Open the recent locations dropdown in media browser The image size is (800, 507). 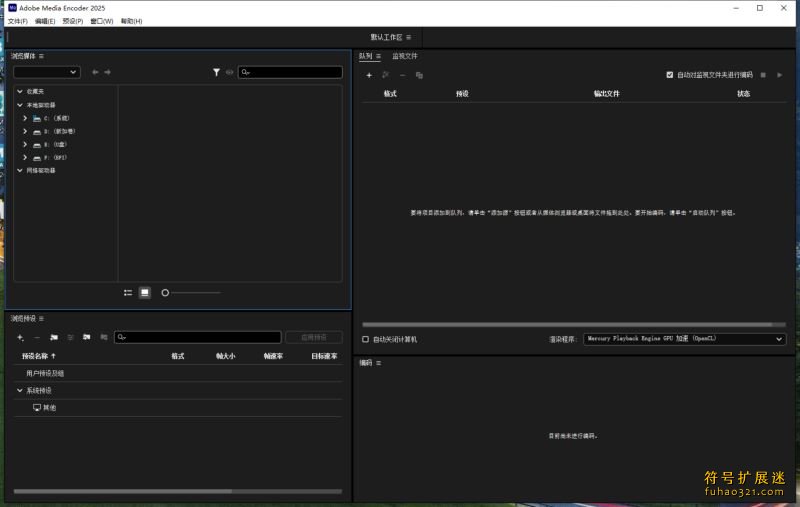coord(46,72)
